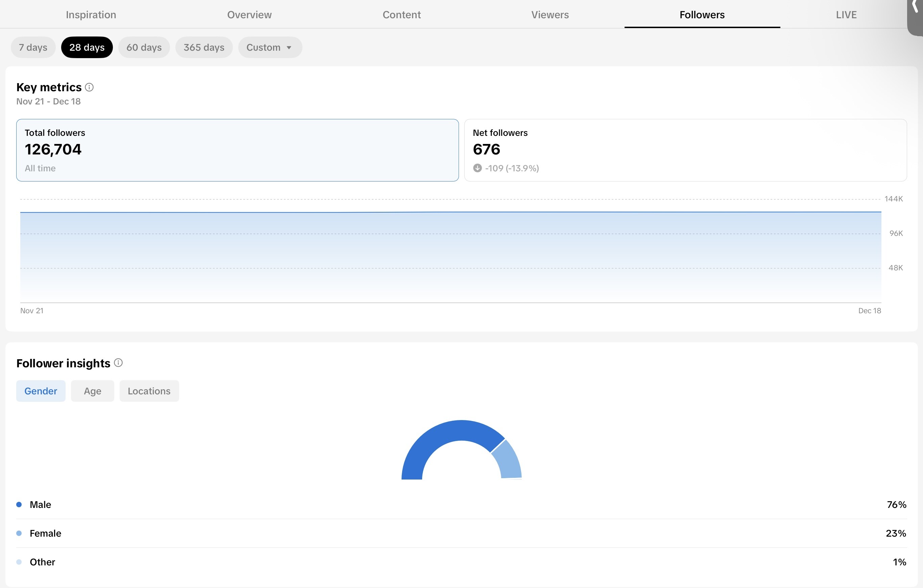Viewport: 923px width, 588px height.
Task: Click the back chevron in the corner
Action: (915, 7)
